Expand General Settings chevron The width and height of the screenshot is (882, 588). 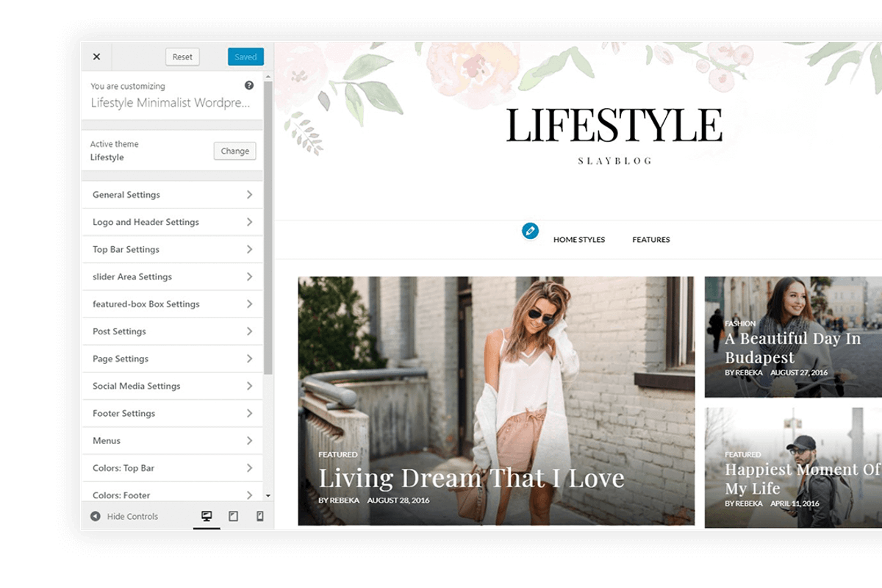pos(249,195)
